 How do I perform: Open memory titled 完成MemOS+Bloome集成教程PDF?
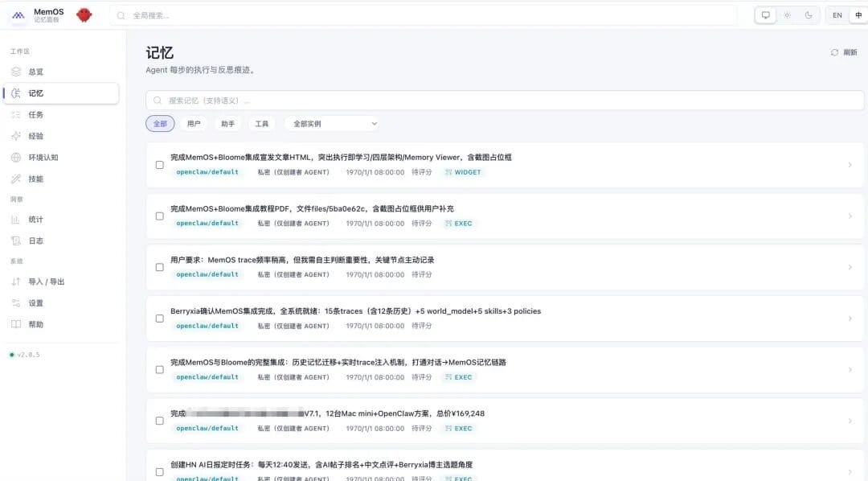tap(312, 208)
